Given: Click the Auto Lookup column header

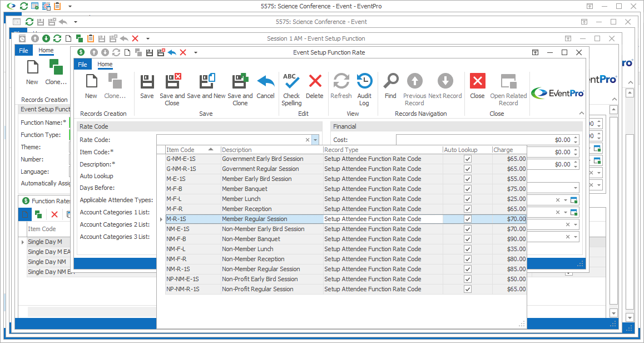Looking at the screenshot, I should pos(467,150).
